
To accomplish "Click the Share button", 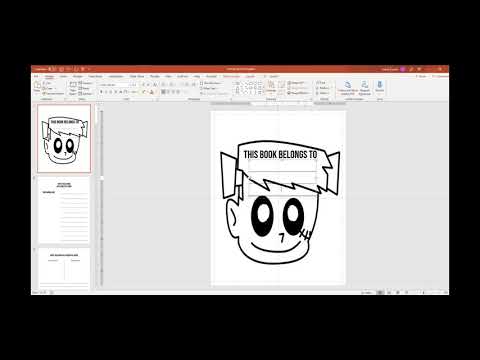I will coord(422,76).
